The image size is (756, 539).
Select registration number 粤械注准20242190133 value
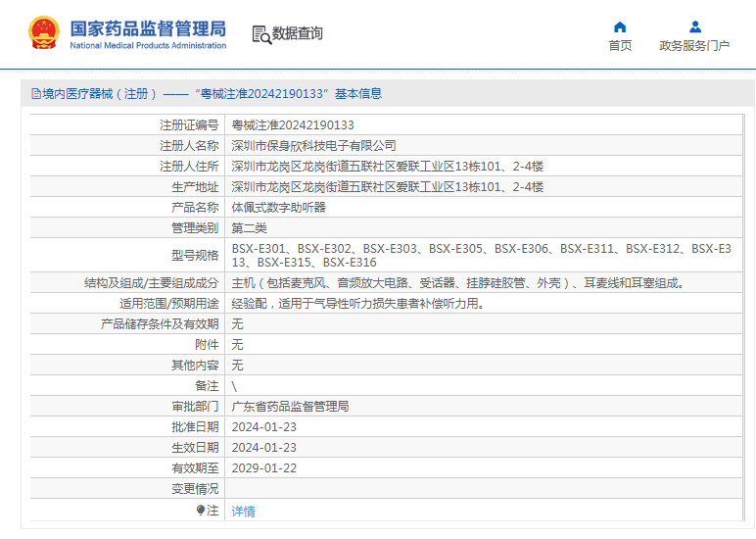(293, 125)
